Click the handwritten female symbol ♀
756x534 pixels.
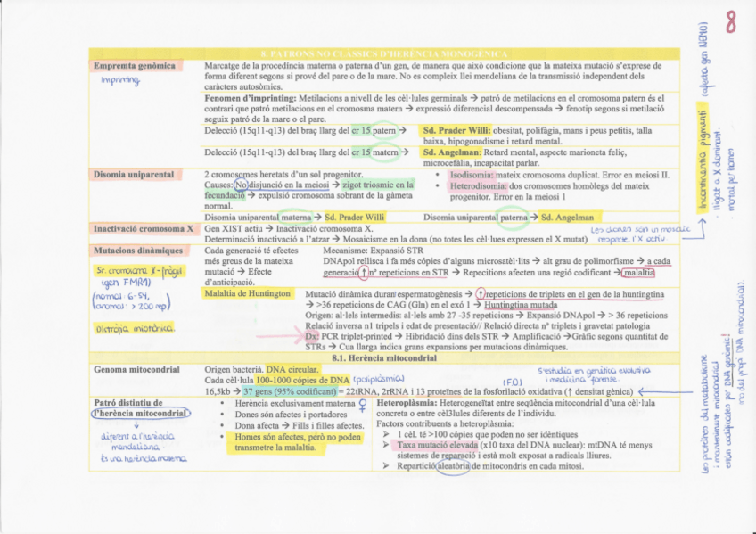click(363, 406)
